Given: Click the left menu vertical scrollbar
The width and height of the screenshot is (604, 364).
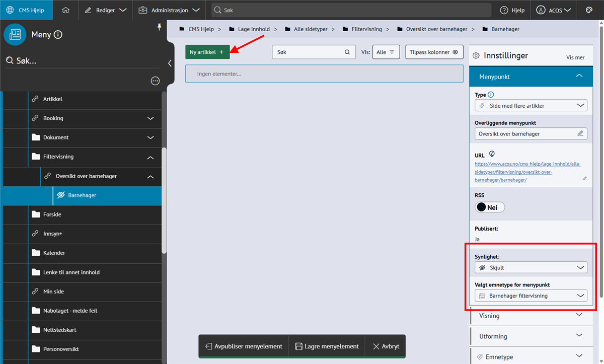Looking at the screenshot, I should click(164, 201).
